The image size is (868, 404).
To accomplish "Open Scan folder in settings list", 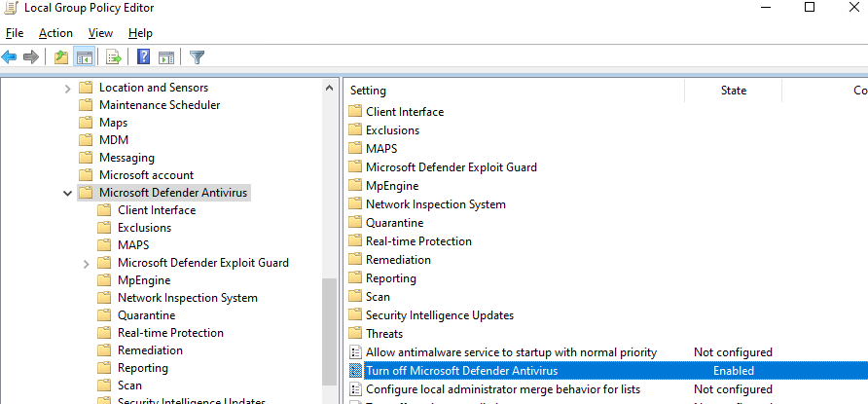I will [x=378, y=297].
